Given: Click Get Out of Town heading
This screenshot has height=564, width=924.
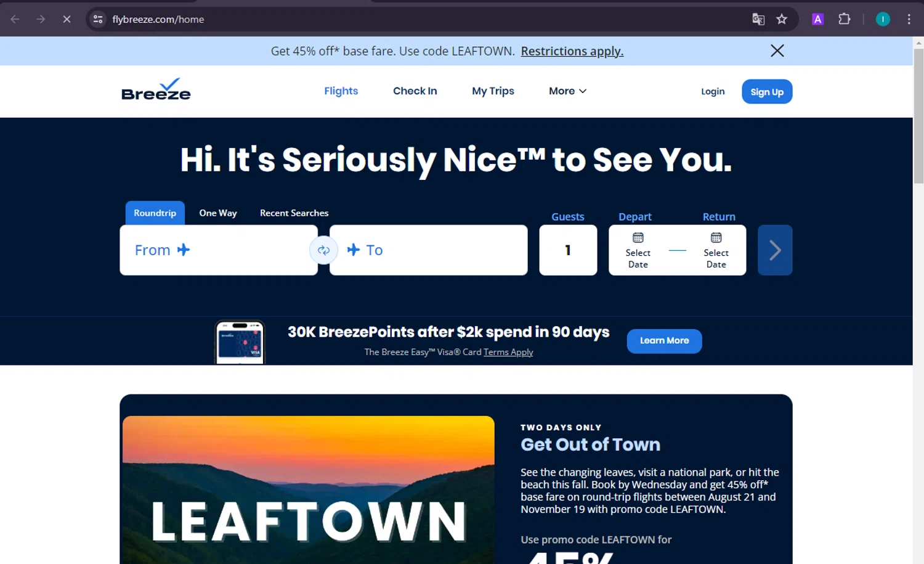Looking at the screenshot, I should tap(590, 444).
